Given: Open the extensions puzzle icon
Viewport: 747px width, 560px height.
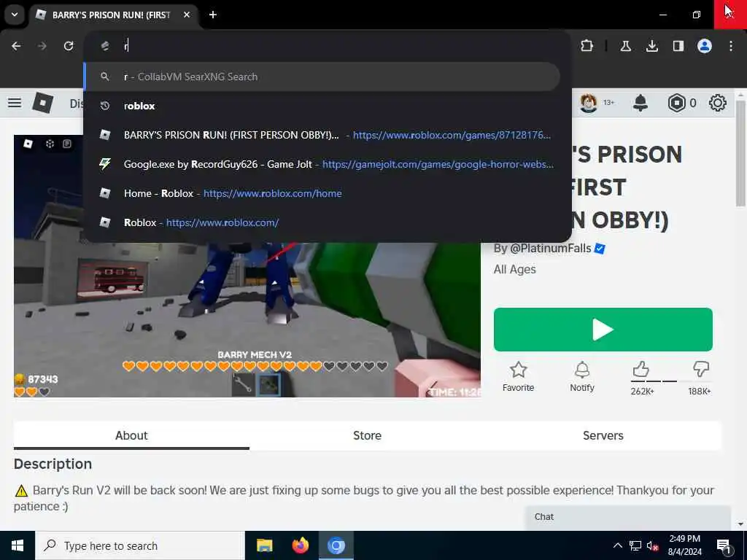Looking at the screenshot, I should coord(587,46).
